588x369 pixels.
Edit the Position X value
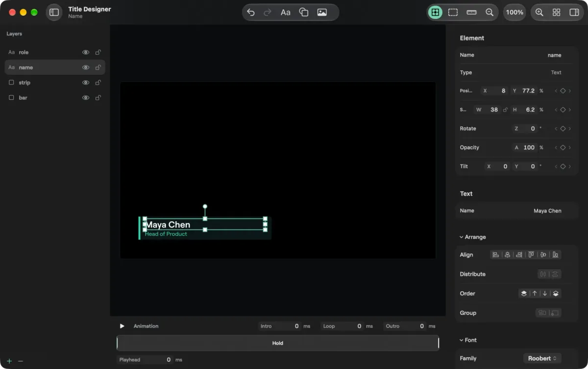tap(494, 91)
